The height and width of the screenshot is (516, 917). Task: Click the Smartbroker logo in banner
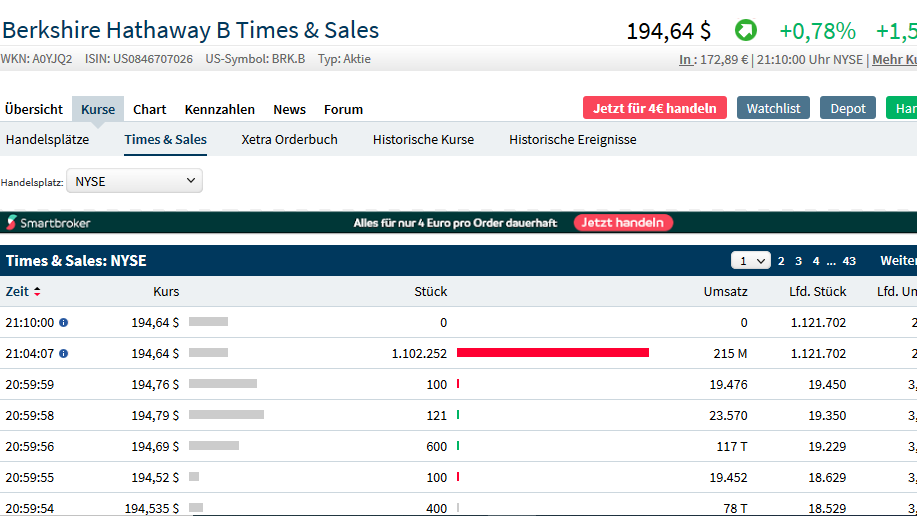point(48,223)
